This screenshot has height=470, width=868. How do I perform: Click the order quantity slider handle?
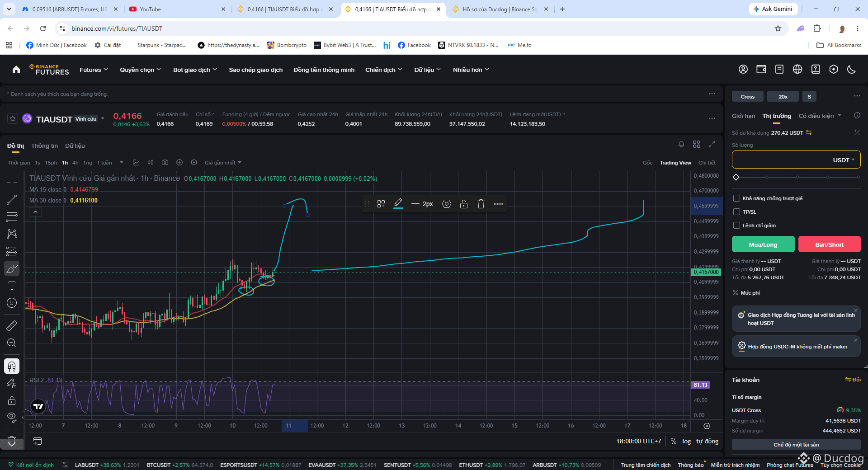(x=736, y=177)
